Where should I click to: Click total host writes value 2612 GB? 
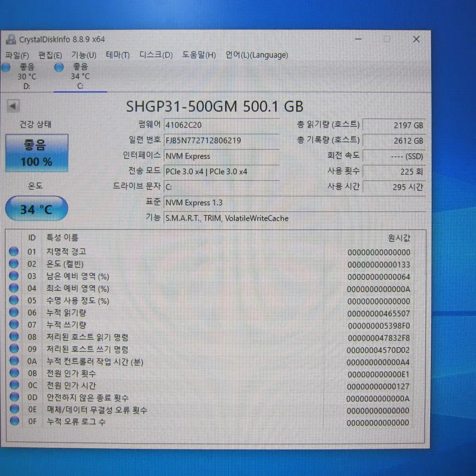394,141
